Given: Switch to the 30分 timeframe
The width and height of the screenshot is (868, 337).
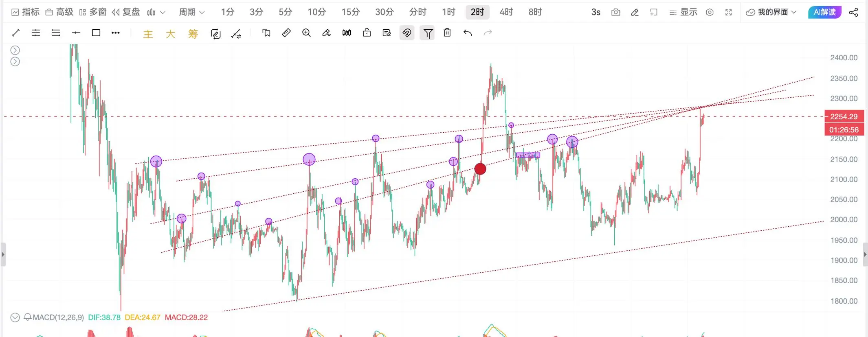Looking at the screenshot, I should 385,12.
